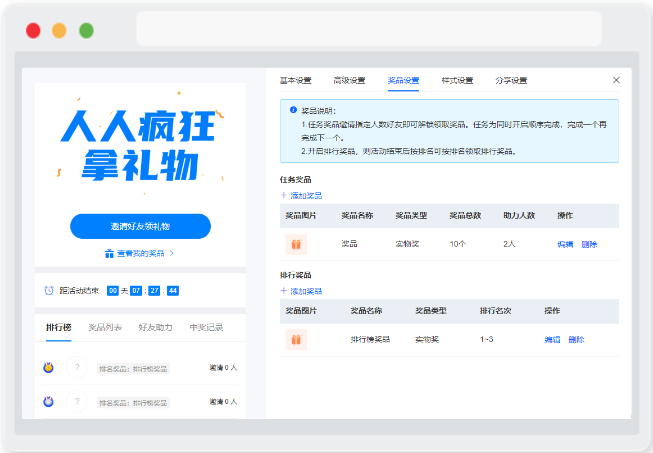The width and height of the screenshot is (653, 453).
Task: Click 添加奖品 under 排行奖品
Action: click(x=302, y=291)
